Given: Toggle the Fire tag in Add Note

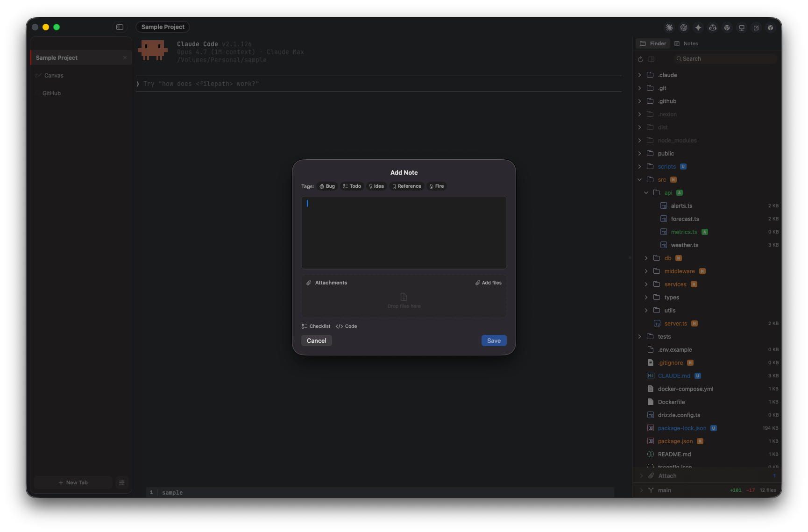Looking at the screenshot, I should click(x=437, y=186).
